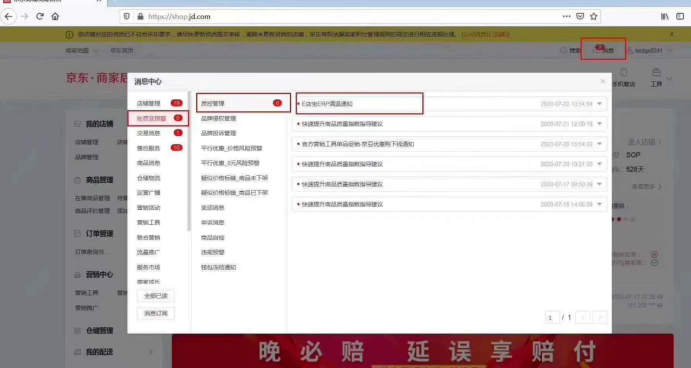Click the mobile shop phone icon
Screen dimensions: 691x368
623,73
